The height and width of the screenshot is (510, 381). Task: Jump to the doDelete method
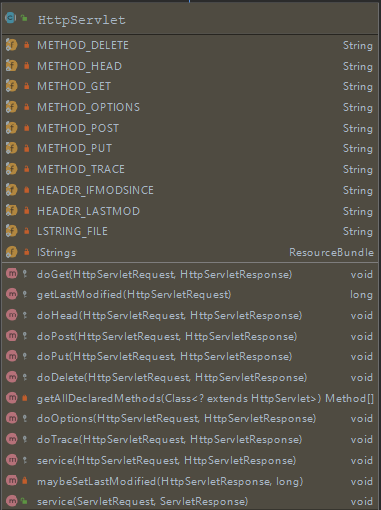click(x=190, y=377)
